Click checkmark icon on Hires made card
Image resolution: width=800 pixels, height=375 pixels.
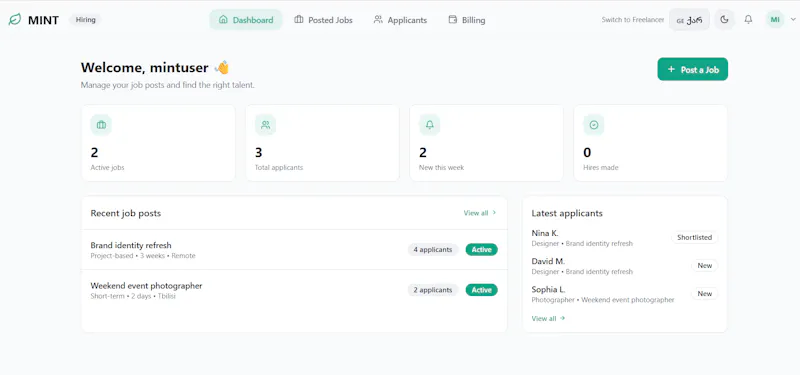coord(594,125)
